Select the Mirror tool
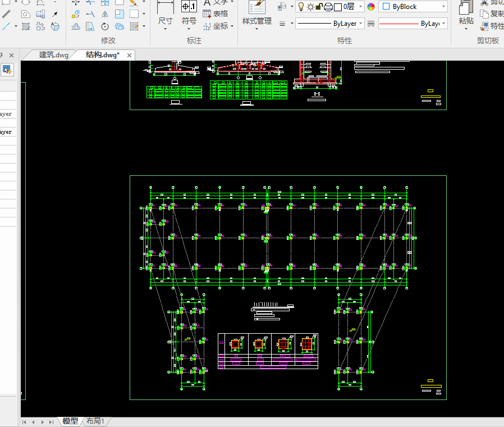The image size is (504, 427). [x=105, y=14]
